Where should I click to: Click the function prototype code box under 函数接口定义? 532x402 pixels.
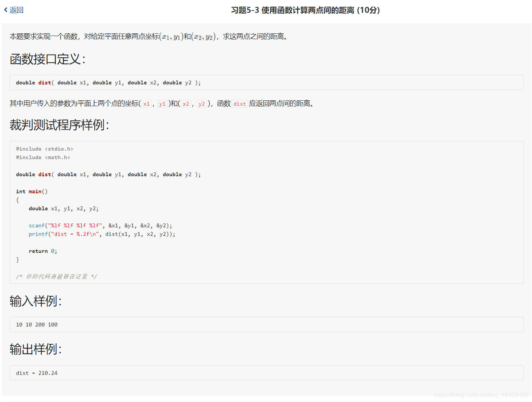click(x=267, y=82)
